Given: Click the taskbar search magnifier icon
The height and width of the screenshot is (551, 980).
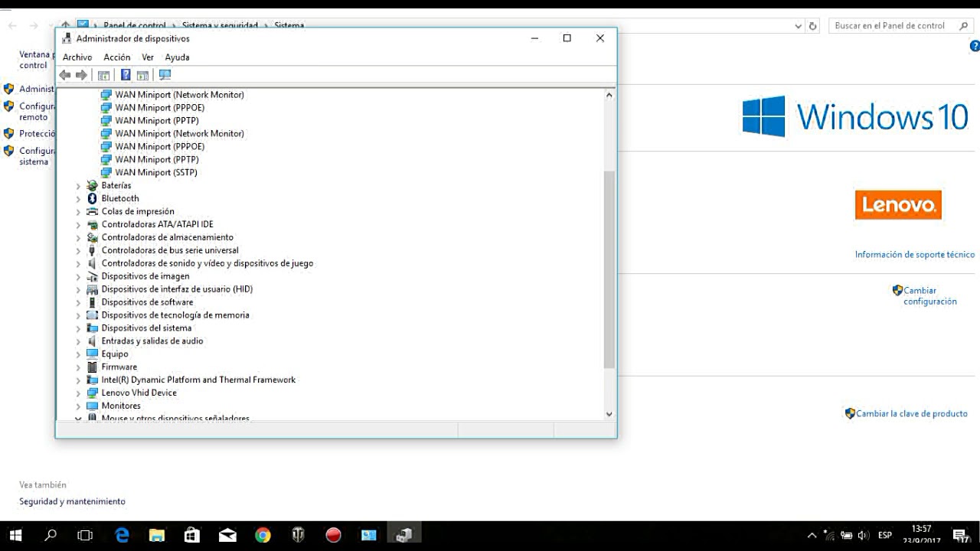Looking at the screenshot, I should [x=51, y=536].
